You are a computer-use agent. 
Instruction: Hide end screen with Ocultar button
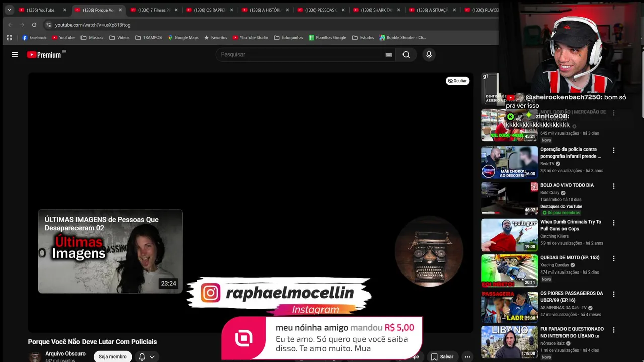pos(457,81)
